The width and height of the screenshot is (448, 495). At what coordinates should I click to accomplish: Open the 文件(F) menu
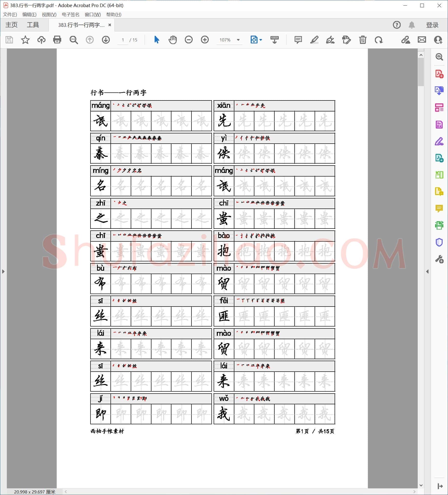(10, 14)
